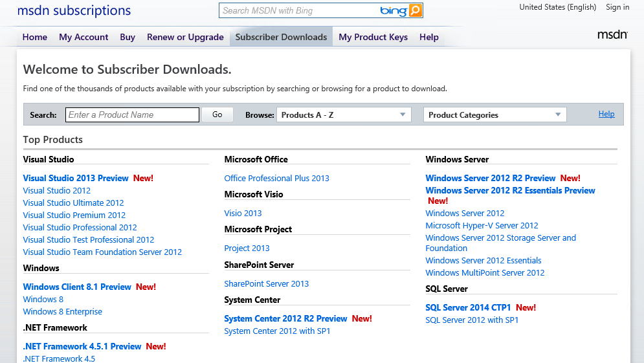Open Visual Studio Professional 2012

pyautogui.click(x=80, y=228)
